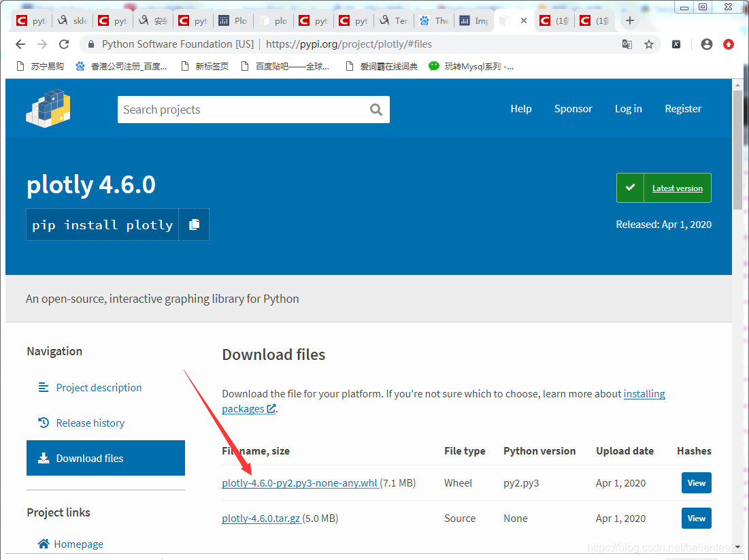Click the browser back arrow
749x560 pixels.
coord(20,44)
